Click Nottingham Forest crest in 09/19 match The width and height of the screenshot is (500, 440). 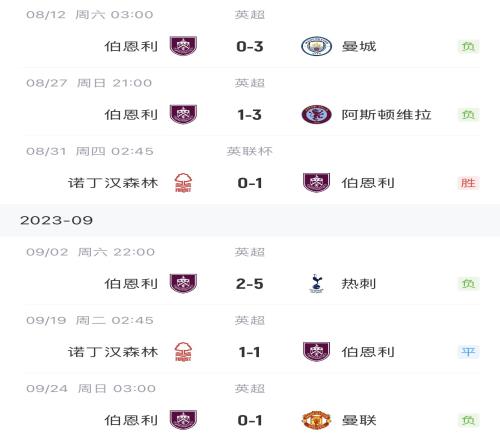click(x=183, y=352)
